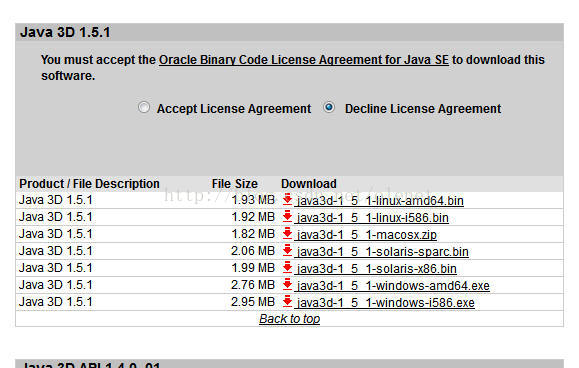579x368 pixels.
Task: Click download arrow icon for solaris-sparc.bin
Action: click(x=287, y=250)
